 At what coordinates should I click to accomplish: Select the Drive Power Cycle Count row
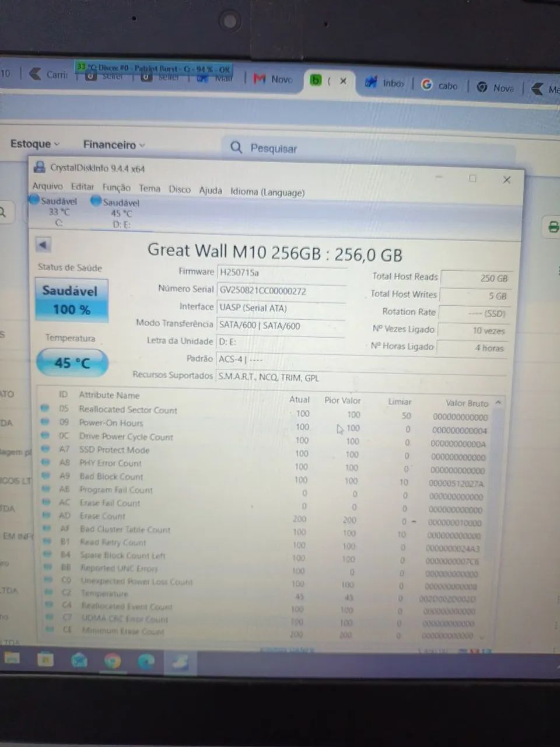pyautogui.click(x=265, y=439)
